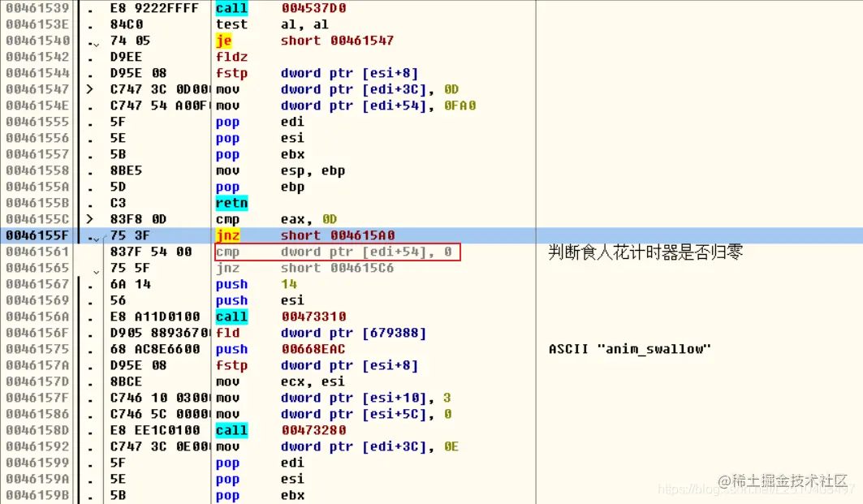863x504 pixels.
Task: Click hex bytes 5E at address 00461556
Action: (118, 138)
